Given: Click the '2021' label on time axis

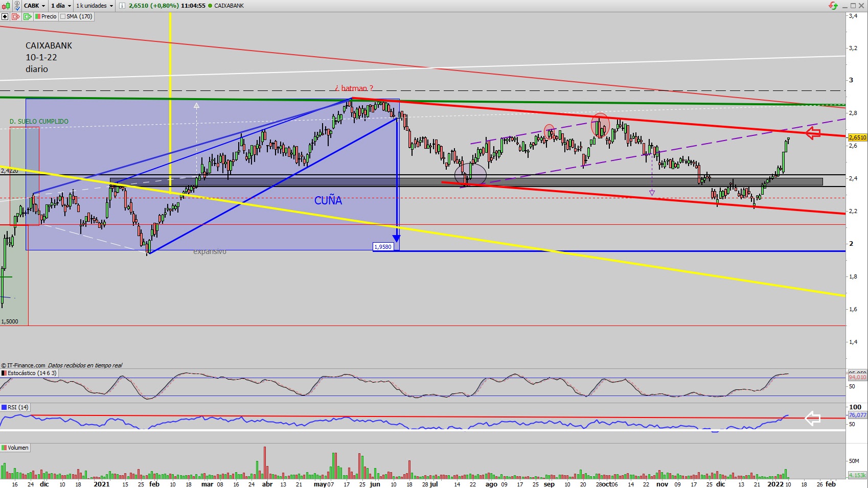Looking at the screenshot, I should pyautogui.click(x=102, y=484).
